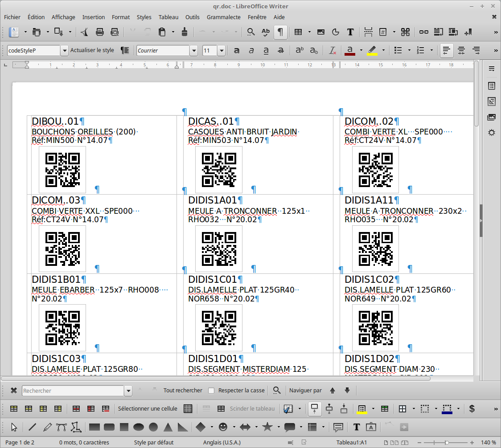Open sidebar Gallery panel icon
This screenshot has width=501, height=448.
coord(491,117)
